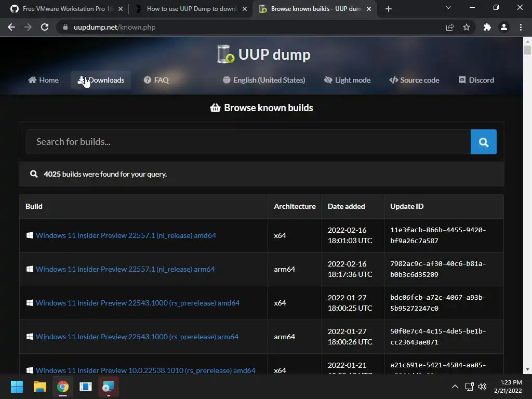Image resolution: width=532 pixels, height=399 pixels.
Task: Close the How to use UUP Dump tab
Action: coord(245,9)
